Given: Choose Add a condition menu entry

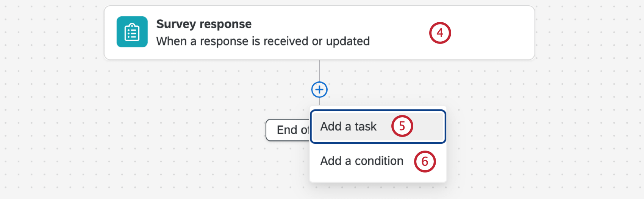Looking at the screenshot, I should pyautogui.click(x=361, y=161).
